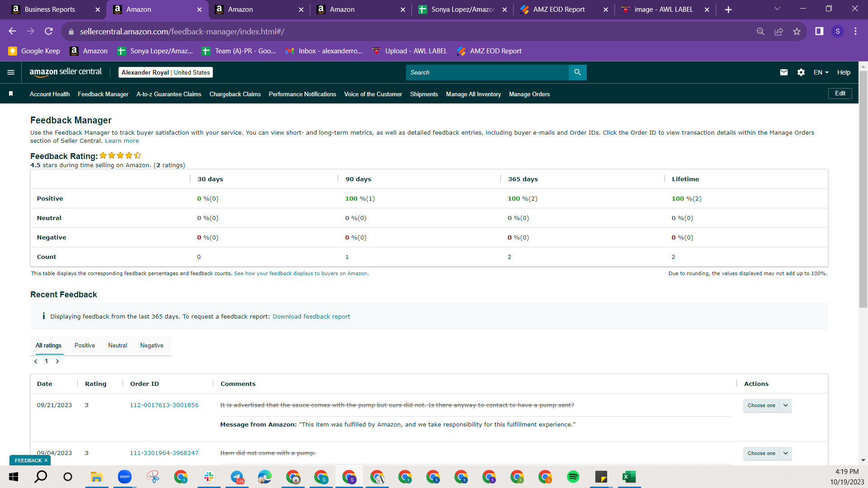Open Google Keep bookmark
This screenshot has width=868, height=488.
(34, 51)
